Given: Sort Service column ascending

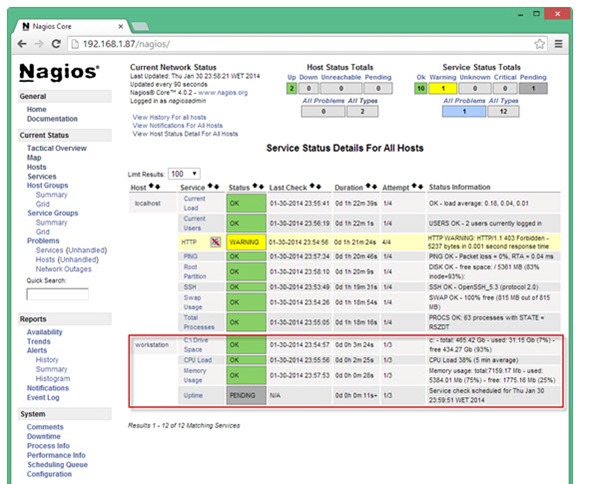Looking at the screenshot, I should pyautogui.click(x=210, y=186).
